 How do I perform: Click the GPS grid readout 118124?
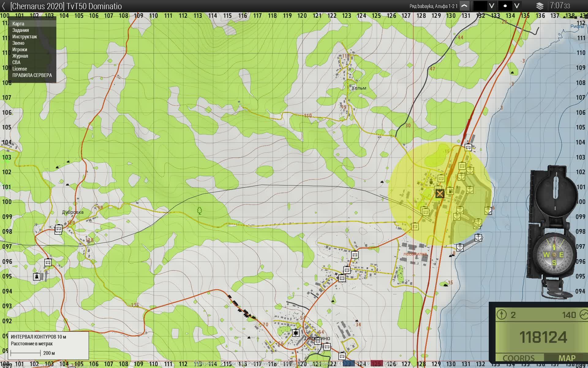(543, 337)
